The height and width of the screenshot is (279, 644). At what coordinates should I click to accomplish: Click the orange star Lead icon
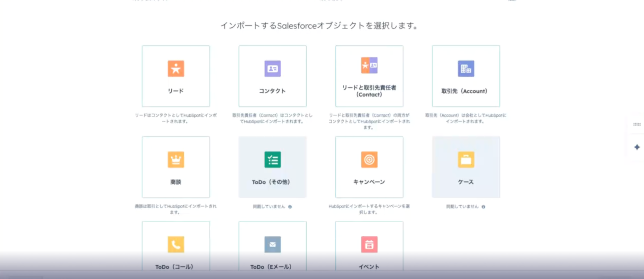[176, 69]
